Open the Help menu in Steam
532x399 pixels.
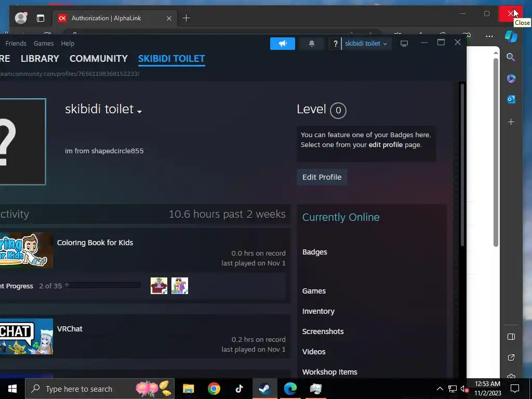[68, 44]
